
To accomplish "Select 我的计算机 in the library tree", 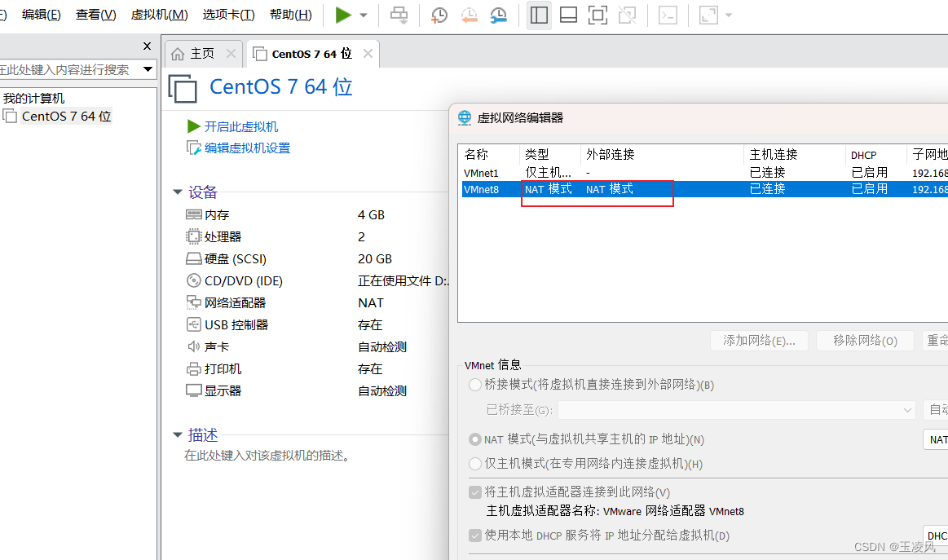I will pos(34,99).
